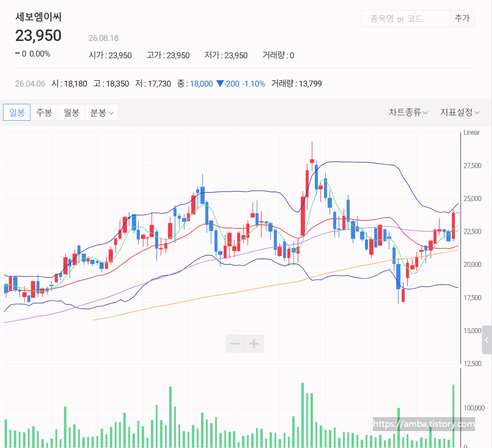This screenshot has width=492, height=448.
Task: Click the current price 23,950
Action: point(38,35)
